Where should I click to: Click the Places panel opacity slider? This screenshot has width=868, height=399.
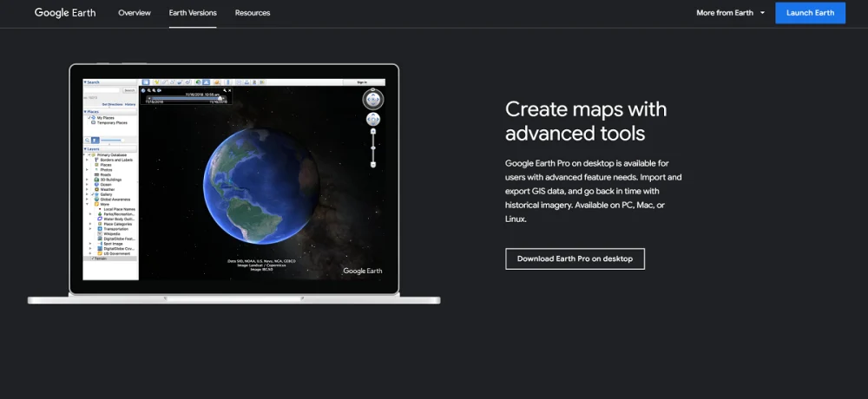coord(112,140)
